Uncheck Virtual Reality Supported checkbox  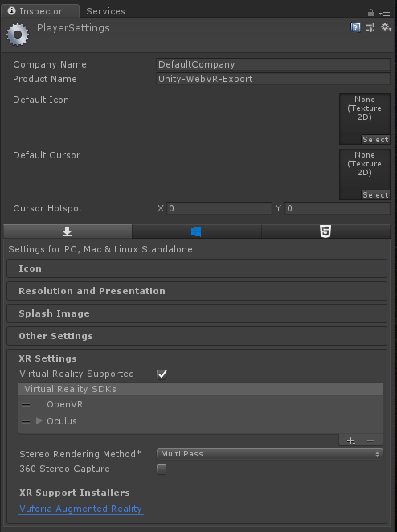click(x=162, y=374)
